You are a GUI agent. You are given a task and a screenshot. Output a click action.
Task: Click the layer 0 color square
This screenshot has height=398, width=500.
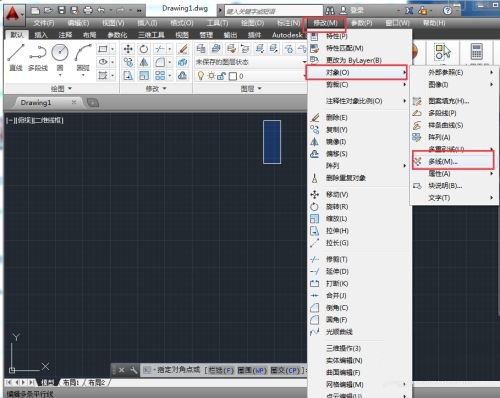(x=233, y=76)
